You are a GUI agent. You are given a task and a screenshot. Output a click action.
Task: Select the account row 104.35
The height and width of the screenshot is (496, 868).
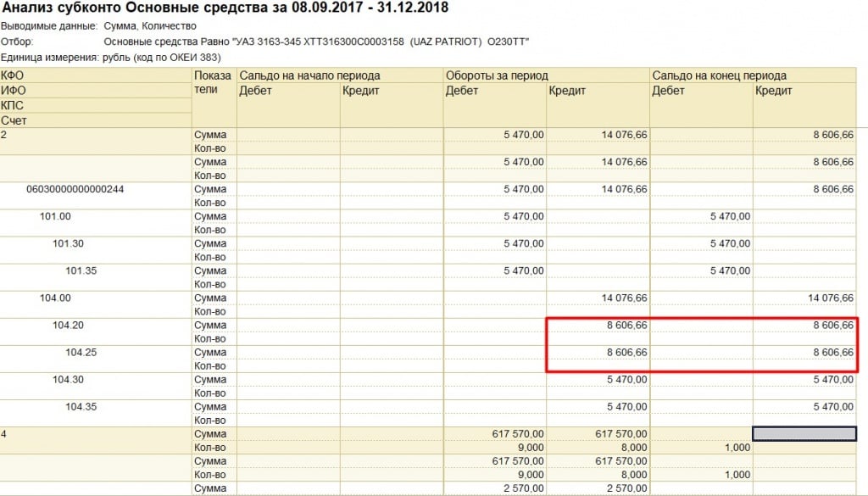tap(81, 406)
